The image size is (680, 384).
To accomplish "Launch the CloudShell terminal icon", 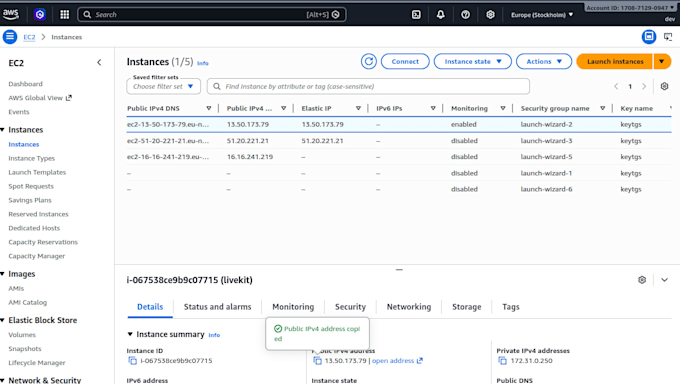I will pyautogui.click(x=416, y=14).
